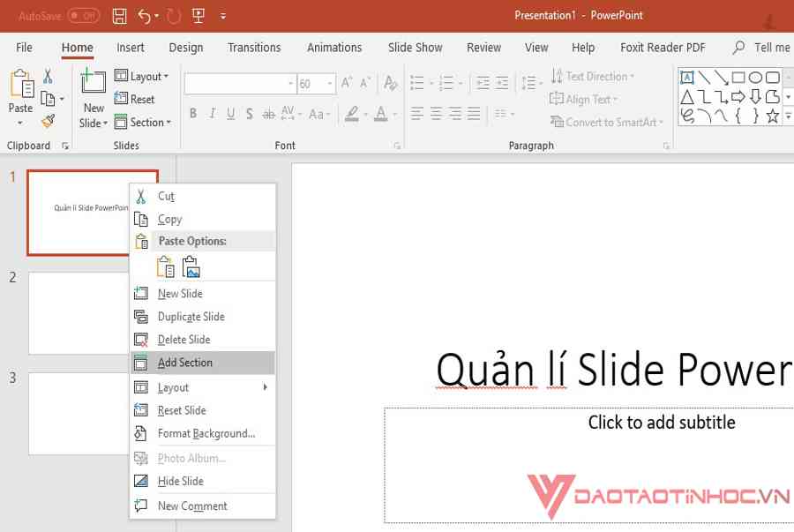794x532 pixels.
Task: Toggle Bold formatting
Action: pos(193,114)
